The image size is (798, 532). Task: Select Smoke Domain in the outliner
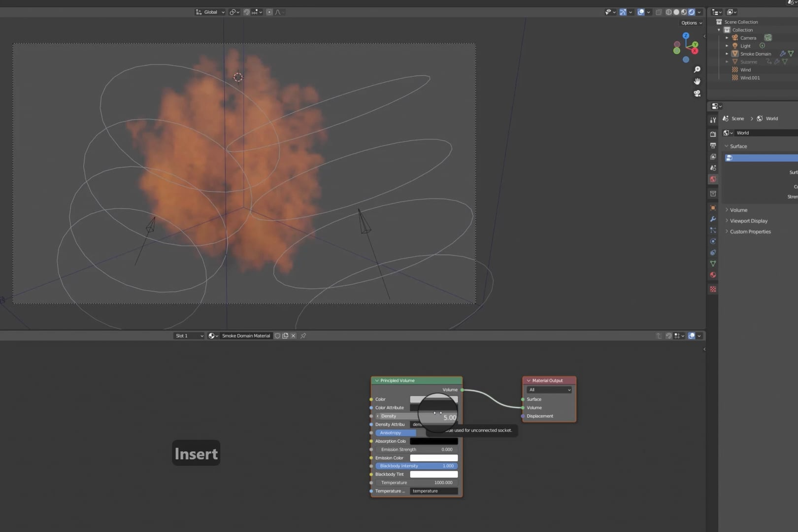[x=755, y=54]
